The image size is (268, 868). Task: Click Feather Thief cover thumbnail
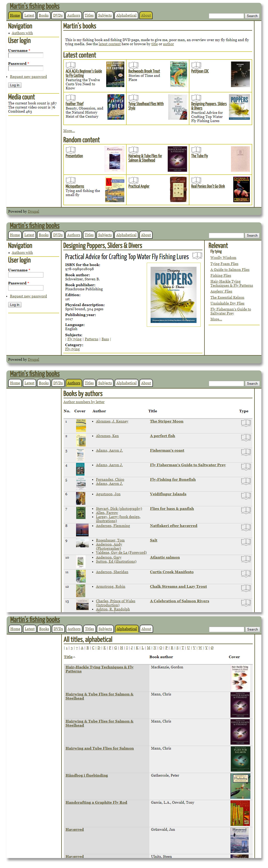coord(115,107)
